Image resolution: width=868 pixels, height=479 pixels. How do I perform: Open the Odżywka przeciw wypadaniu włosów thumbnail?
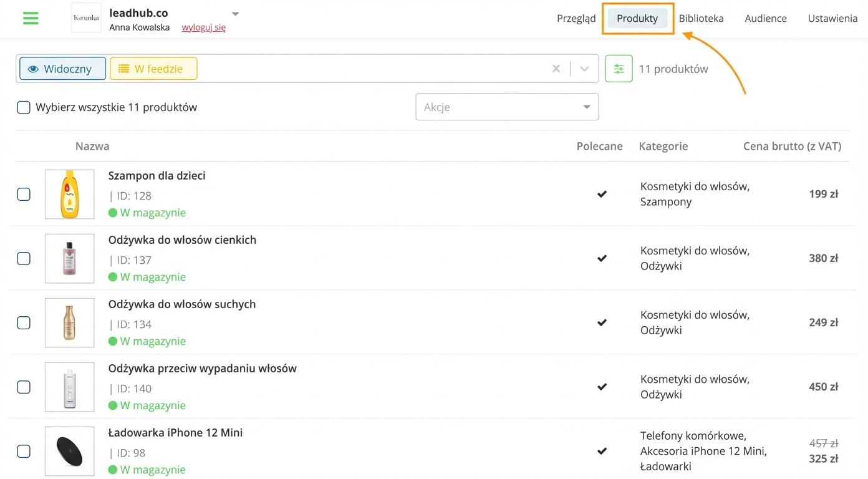69,387
